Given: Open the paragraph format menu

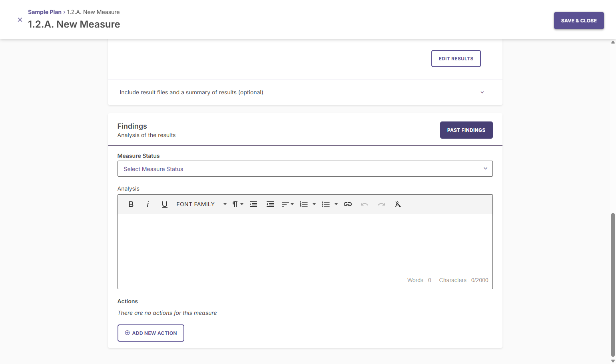Looking at the screenshot, I should (237, 204).
